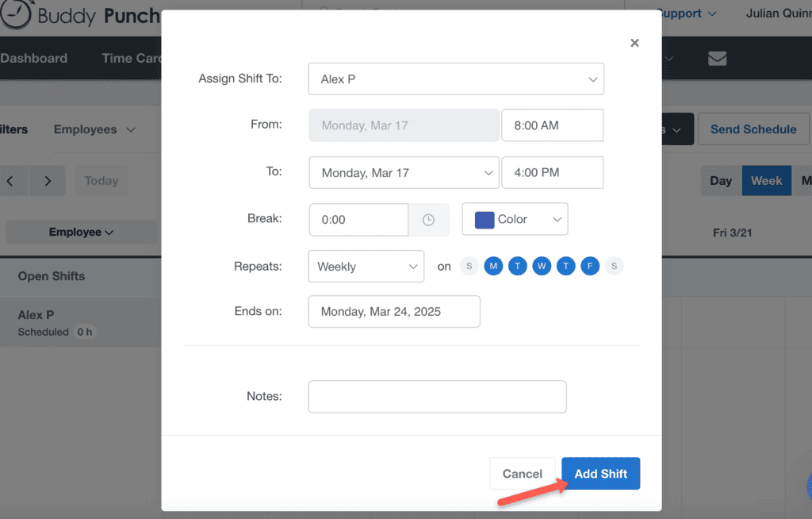Enable Saturday in repeat days

coord(614,267)
